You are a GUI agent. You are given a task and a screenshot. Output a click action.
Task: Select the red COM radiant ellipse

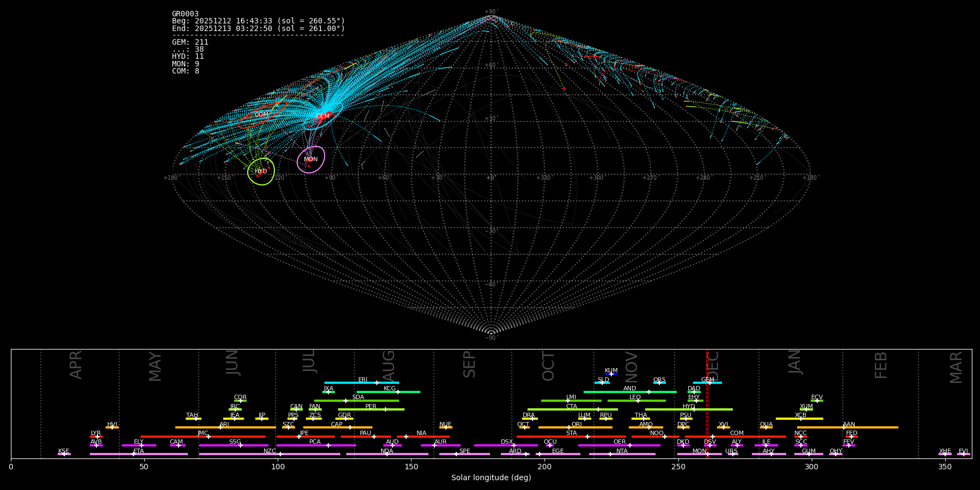[262, 115]
